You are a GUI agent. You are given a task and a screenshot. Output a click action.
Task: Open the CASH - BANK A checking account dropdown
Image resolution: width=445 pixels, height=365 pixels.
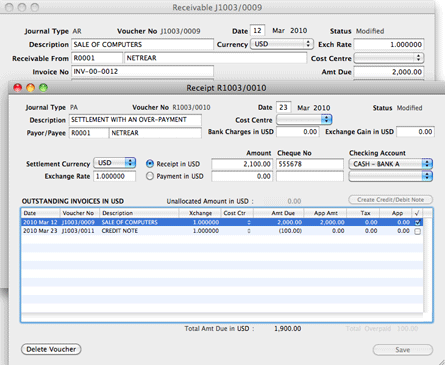391,164
